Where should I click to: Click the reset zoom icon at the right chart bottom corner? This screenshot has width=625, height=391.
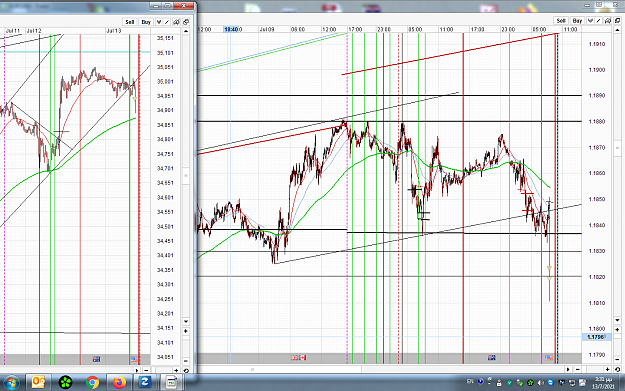coord(617,369)
